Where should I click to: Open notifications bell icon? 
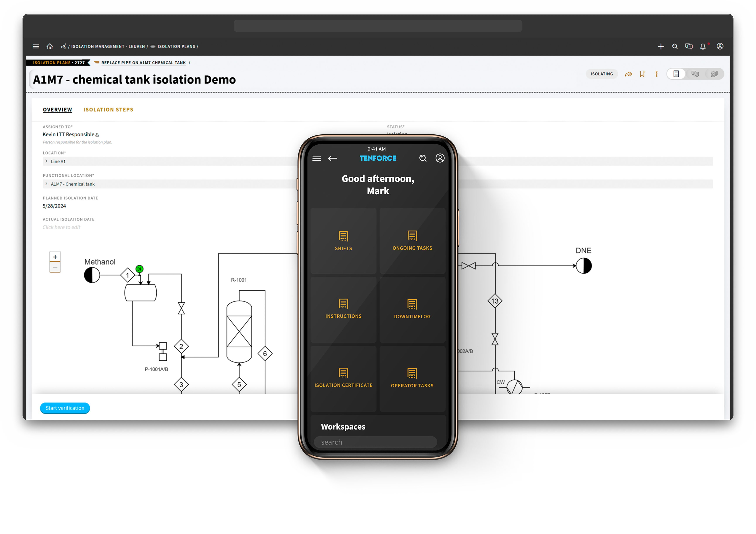pos(703,46)
